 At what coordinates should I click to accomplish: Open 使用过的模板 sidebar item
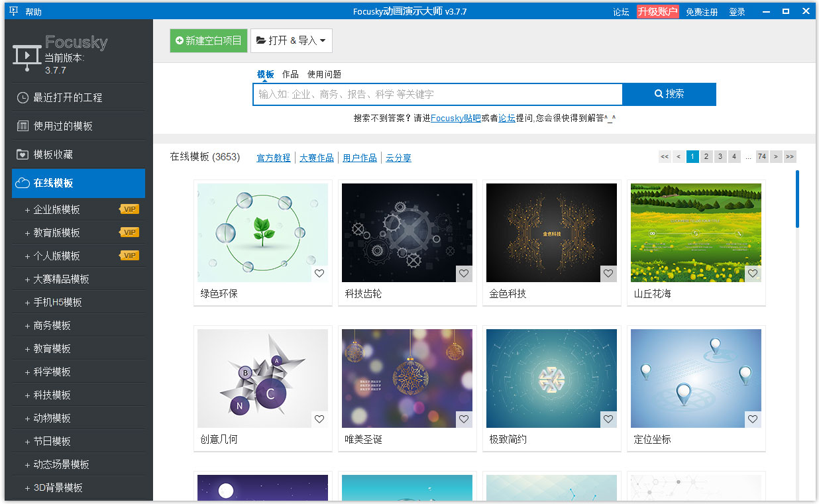pyautogui.click(x=78, y=126)
